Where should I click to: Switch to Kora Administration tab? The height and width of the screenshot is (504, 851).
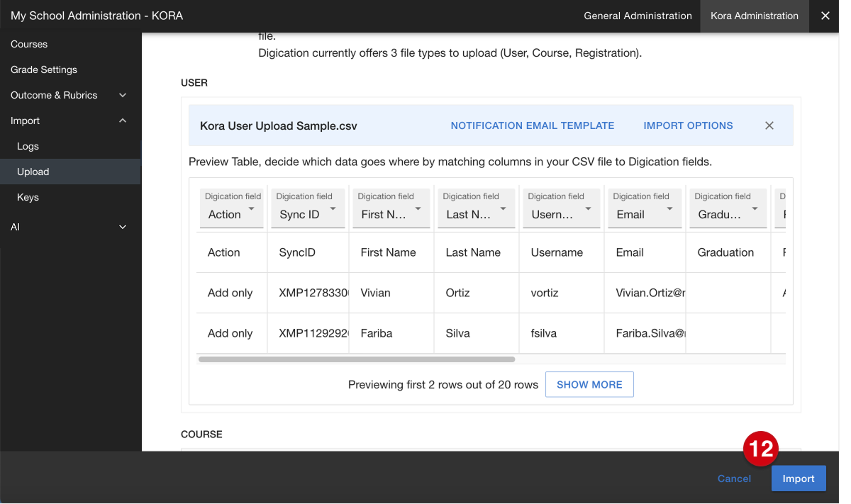(x=755, y=16)
